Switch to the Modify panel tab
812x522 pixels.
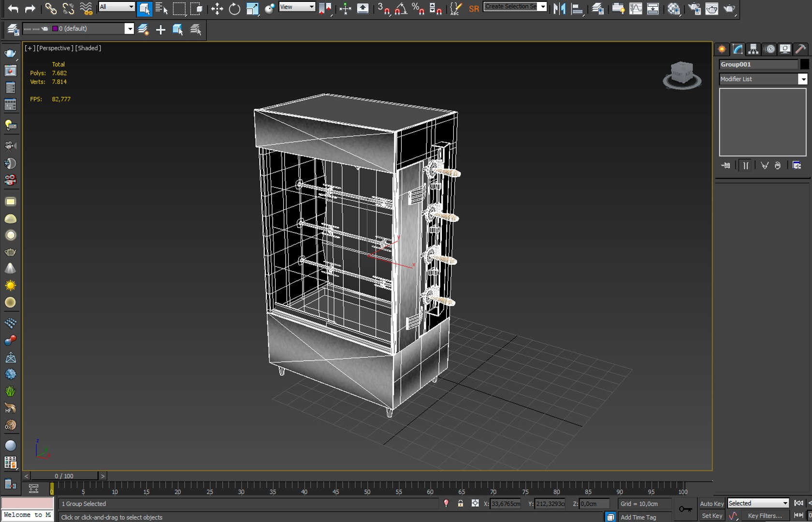point(738,49)
